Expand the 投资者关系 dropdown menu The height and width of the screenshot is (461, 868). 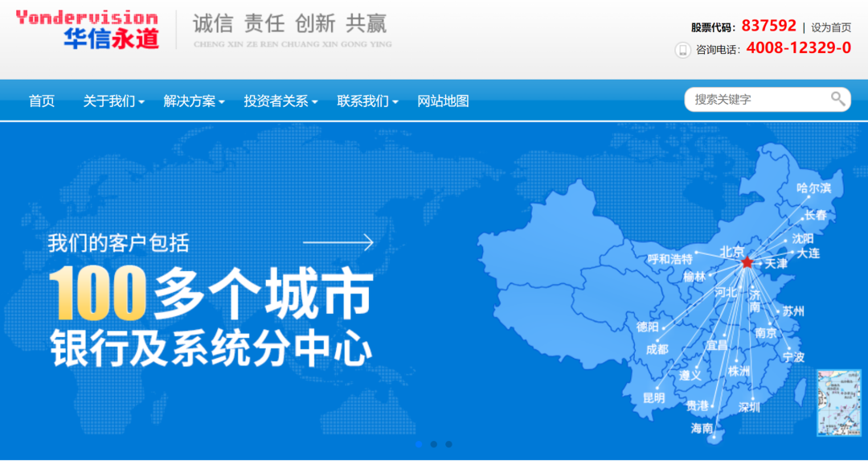coord(280,101)
